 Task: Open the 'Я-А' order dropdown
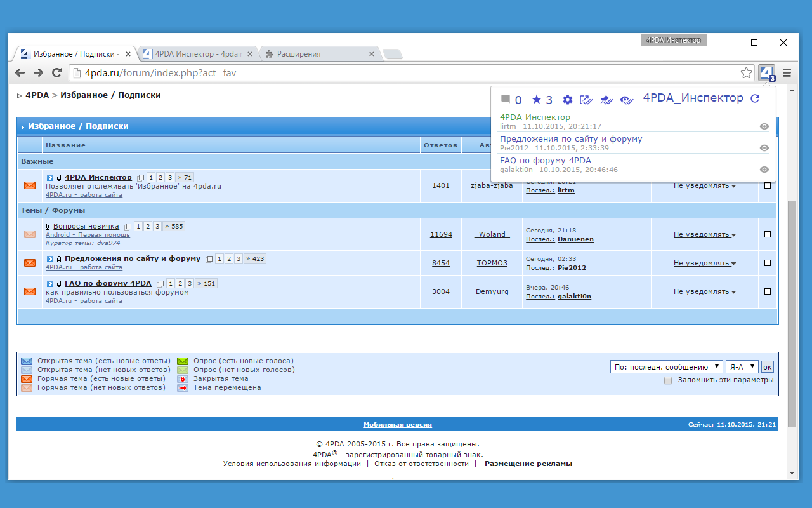[742, 366]
